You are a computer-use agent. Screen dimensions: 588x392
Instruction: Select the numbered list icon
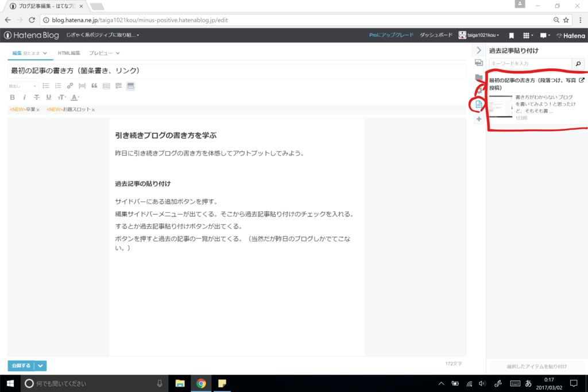pyautogui.click(x=57, y=85)
